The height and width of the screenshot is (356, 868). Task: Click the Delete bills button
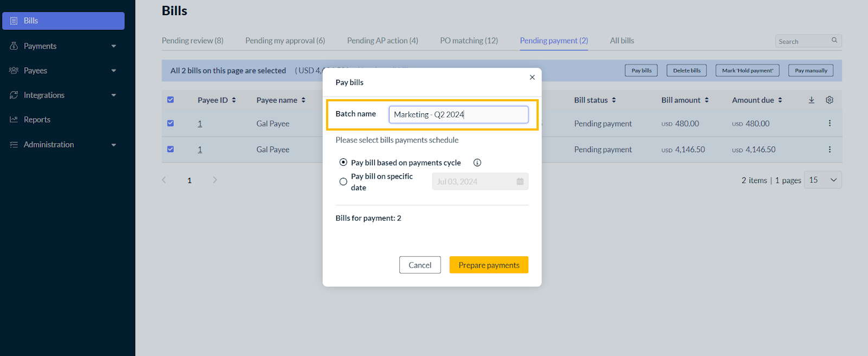687,70
